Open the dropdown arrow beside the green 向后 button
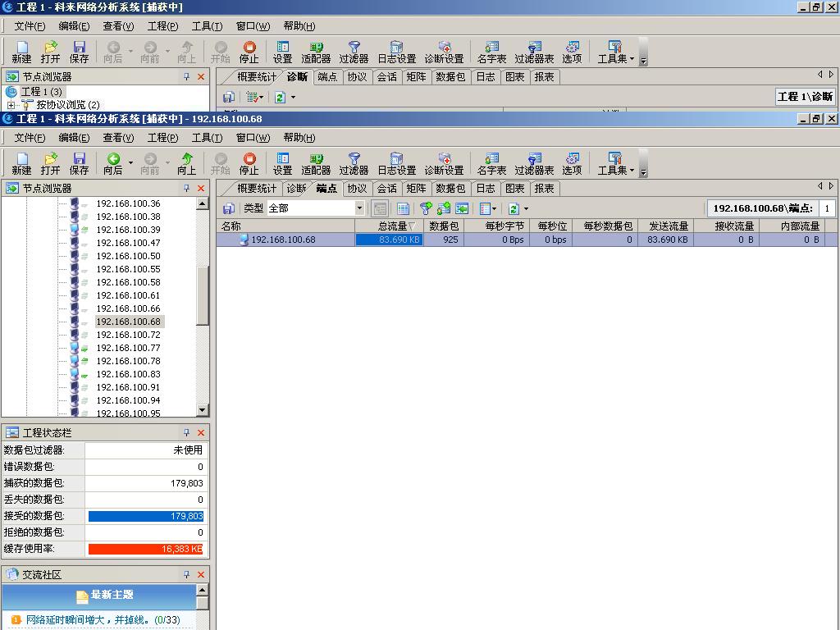This screenshot has width=840, height=630. pyautogui.click(x=130, y=163)
